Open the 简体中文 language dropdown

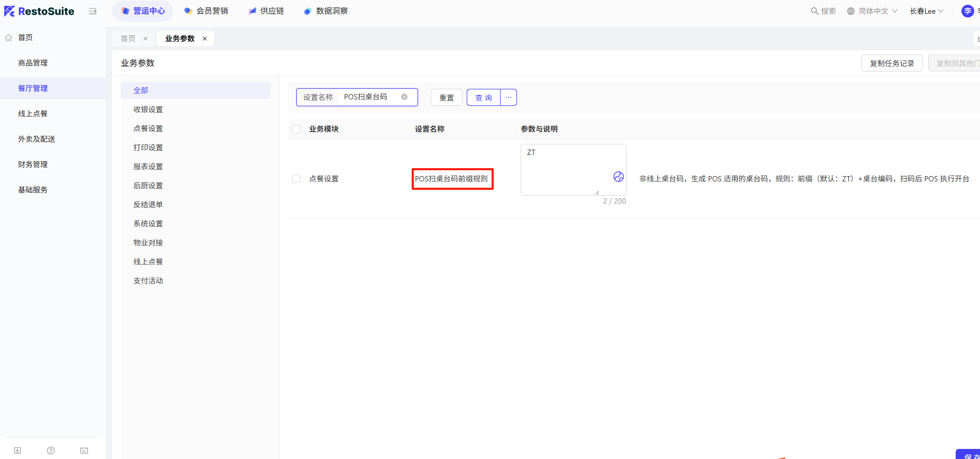coord(872,11)
